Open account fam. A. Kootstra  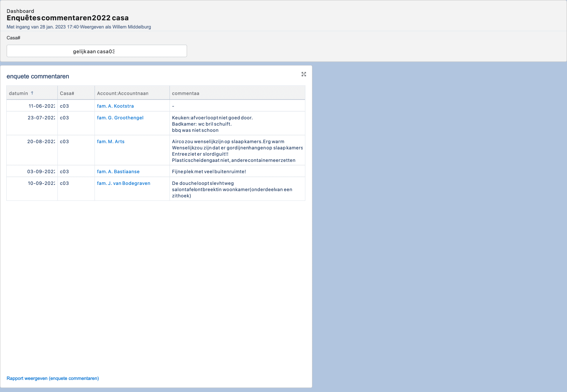(115, 106)
